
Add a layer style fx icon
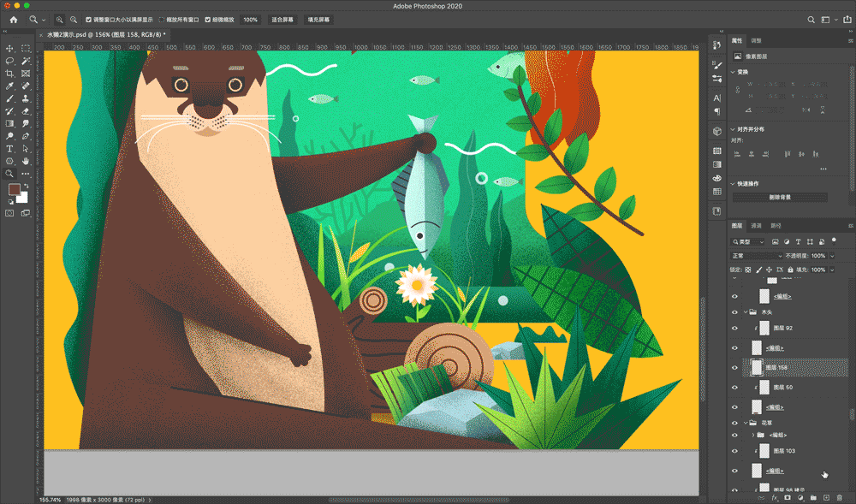774,497
